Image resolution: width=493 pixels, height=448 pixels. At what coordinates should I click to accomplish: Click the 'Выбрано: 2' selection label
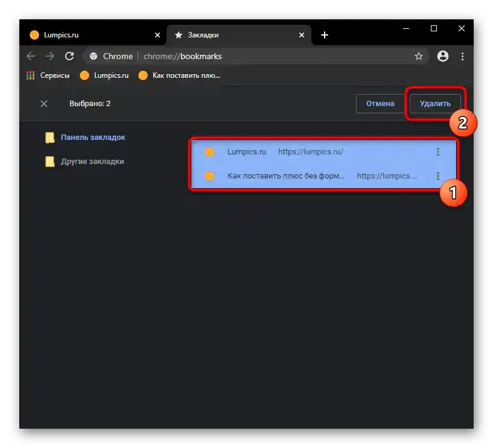tap(90, 104)
